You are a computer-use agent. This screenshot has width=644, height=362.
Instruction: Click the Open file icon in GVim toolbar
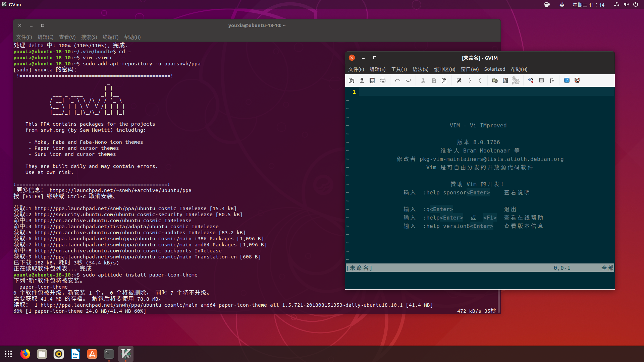click(352, 80)
